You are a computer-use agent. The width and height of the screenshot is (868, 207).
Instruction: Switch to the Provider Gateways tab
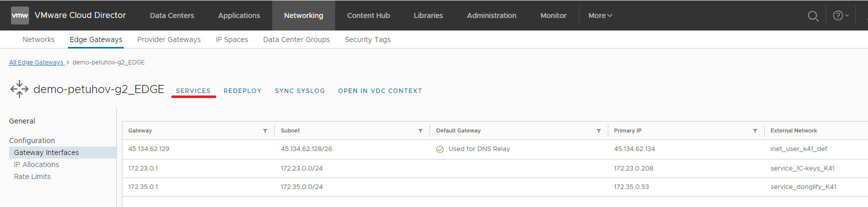pyautogui.click(x=169, y=39)
